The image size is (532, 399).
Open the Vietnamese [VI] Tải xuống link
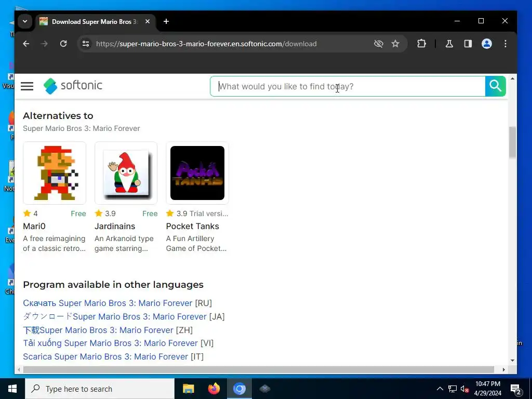pos(110,343)
